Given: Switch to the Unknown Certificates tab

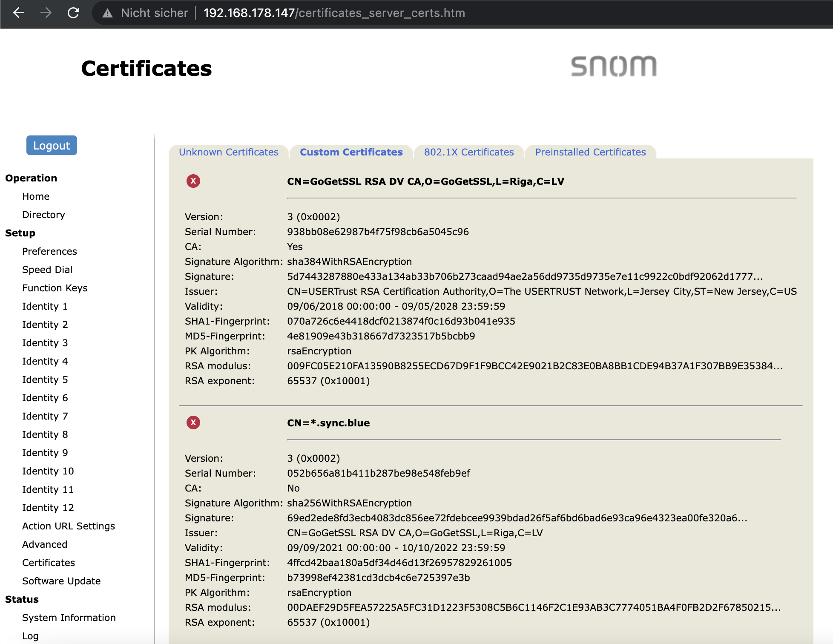Looking at the screenshot, I should (x=228, y=152).
